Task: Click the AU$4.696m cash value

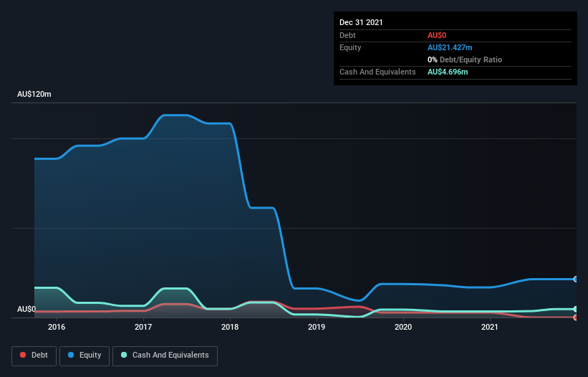Action: (448, 72)
